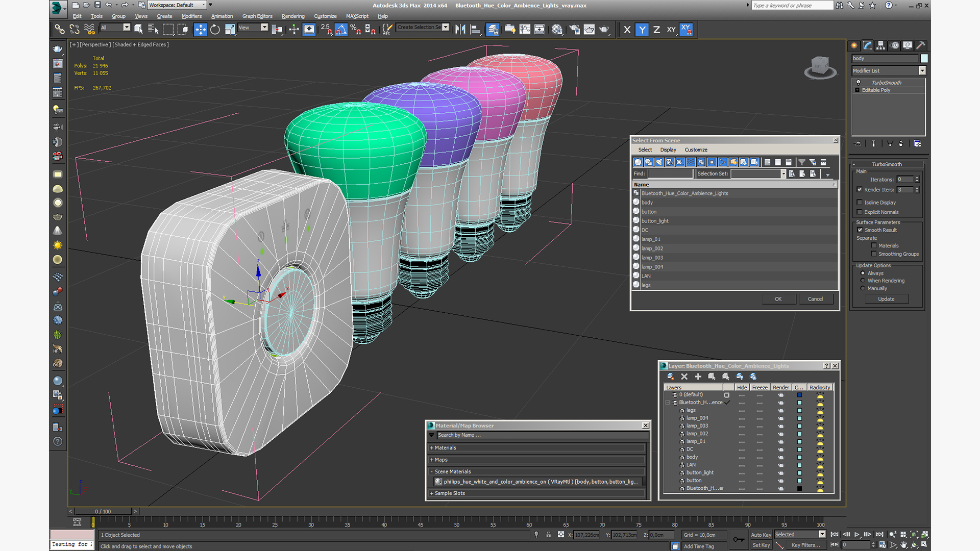Open the Modifiers menu
980x551 pixels.
click(x=192, y=16)
